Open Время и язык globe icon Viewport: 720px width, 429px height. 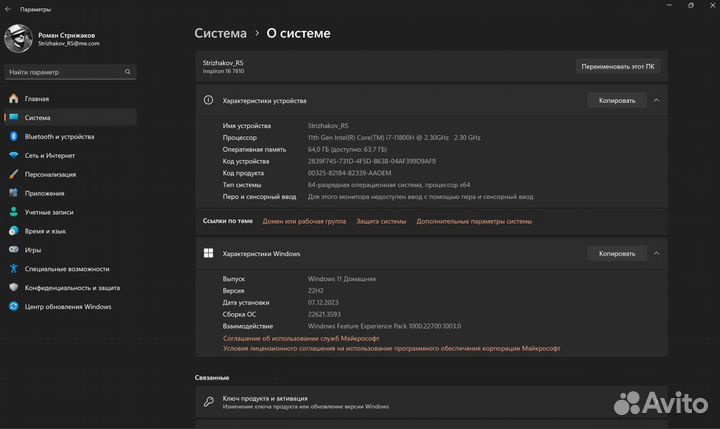(14, 231)
